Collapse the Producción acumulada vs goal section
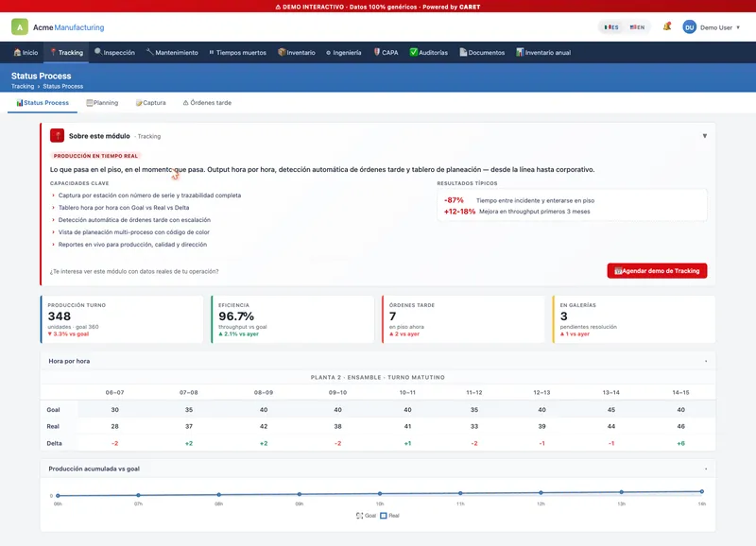The image size is (756, 546). (x=706, y=469)
